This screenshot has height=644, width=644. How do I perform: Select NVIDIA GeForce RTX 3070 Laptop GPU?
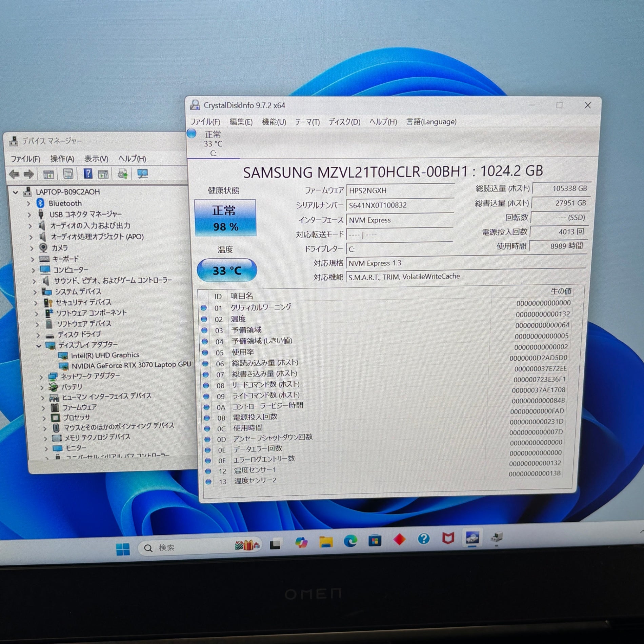[131, 365]
